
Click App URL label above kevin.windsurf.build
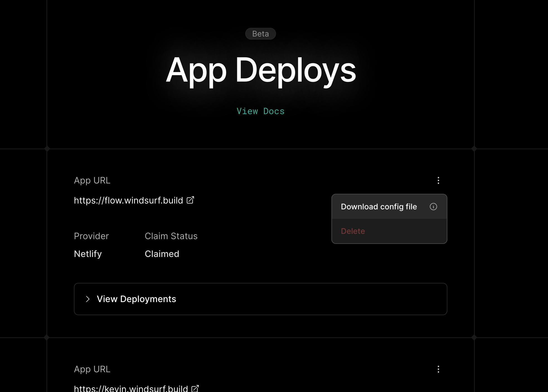pos(92,369)
